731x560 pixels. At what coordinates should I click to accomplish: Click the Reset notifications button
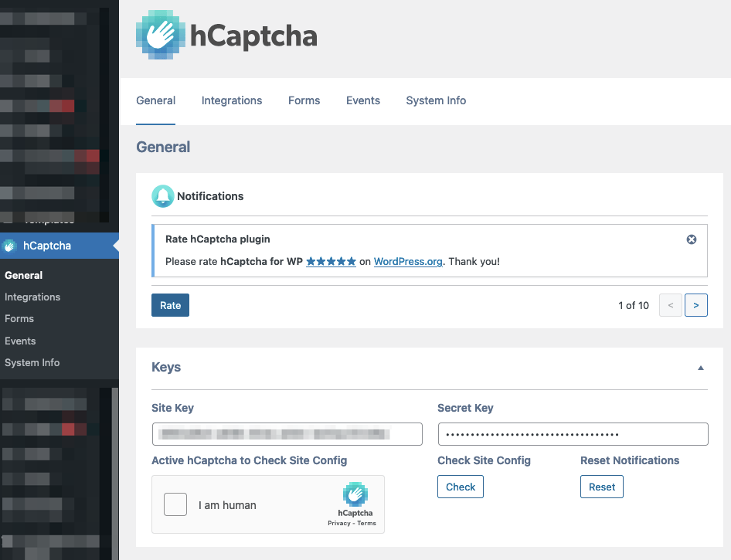coord(601,487)
